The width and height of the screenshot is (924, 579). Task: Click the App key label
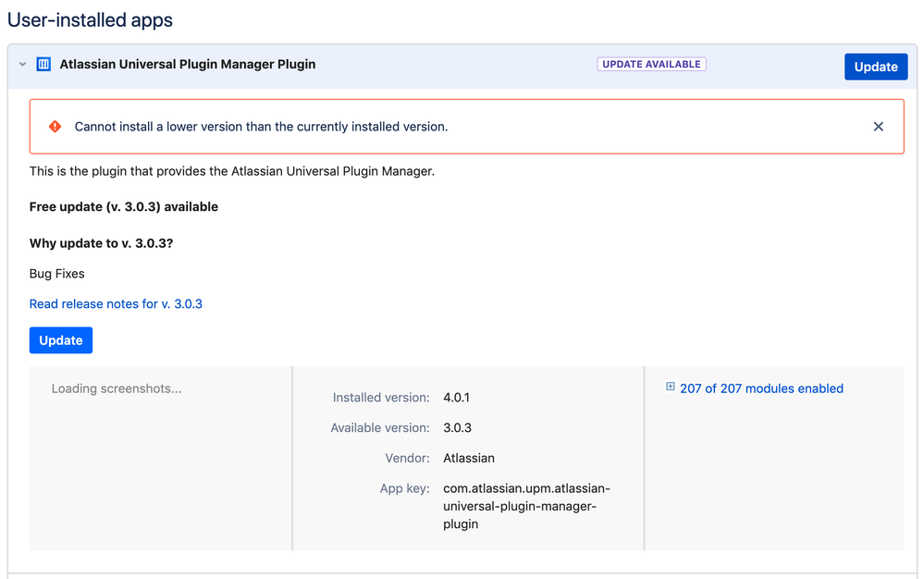pos(405,488)
